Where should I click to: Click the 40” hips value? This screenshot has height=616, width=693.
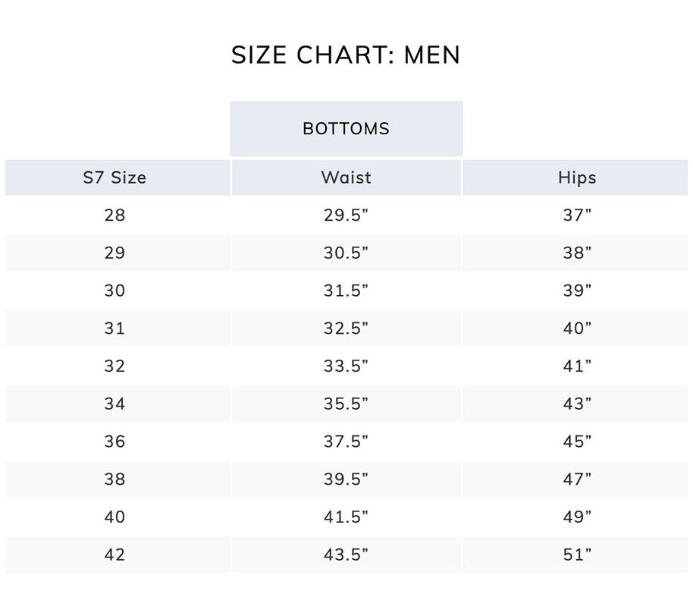[577, 328]
